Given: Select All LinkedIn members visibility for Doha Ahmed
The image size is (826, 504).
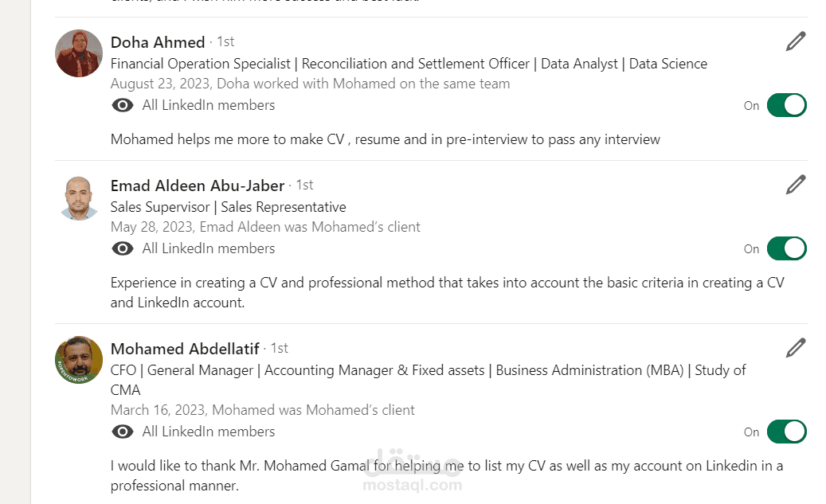Looking at the screenshot, I should 209,105.
